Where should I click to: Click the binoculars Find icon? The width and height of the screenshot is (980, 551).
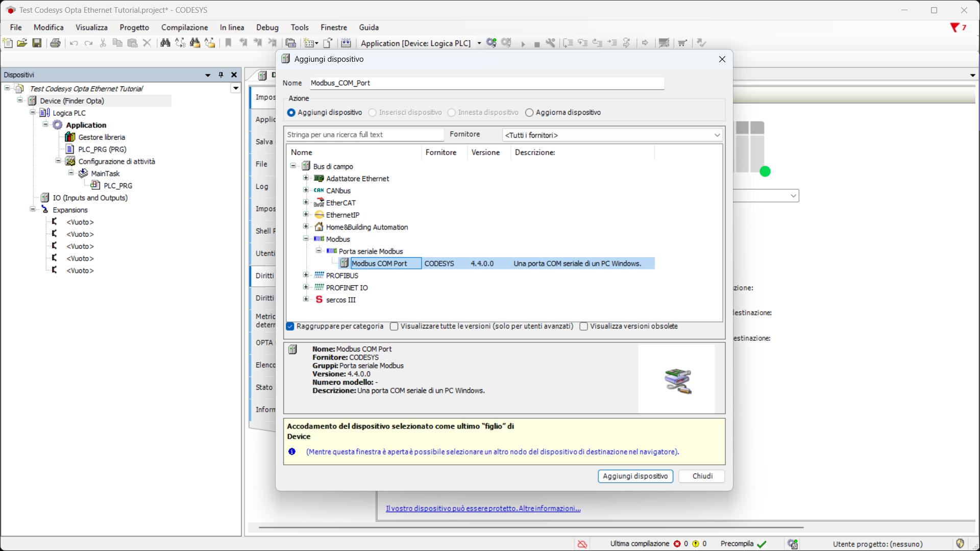pyautogui.click(x=165, y=43)
